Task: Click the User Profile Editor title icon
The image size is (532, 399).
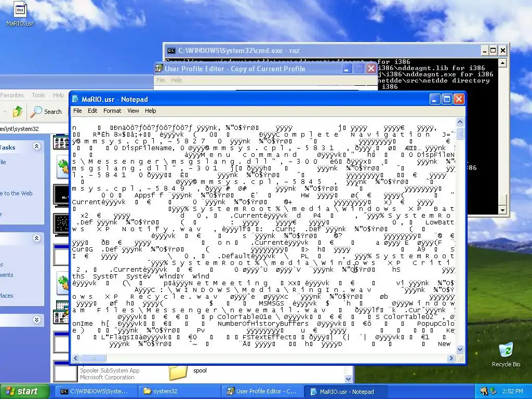Action: pyautogui.click(x=159, y=69)
